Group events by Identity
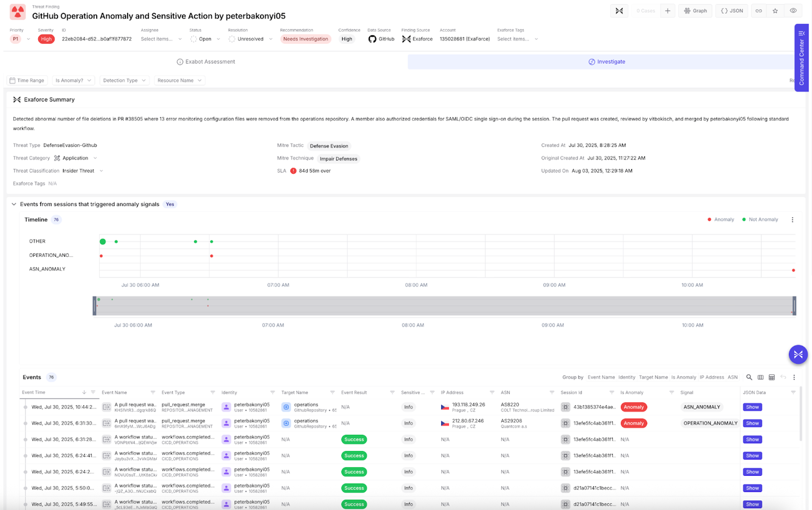 (626, 377)
